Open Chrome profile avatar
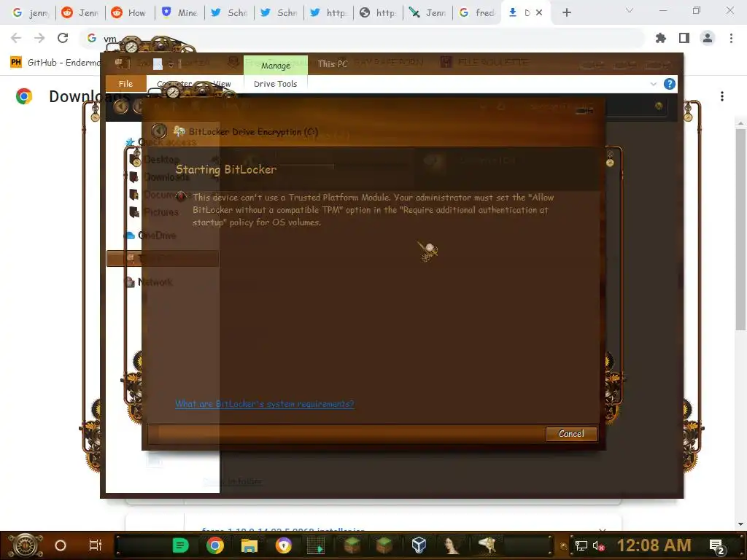This screenshot has height=560, width=747. [708, 38]
